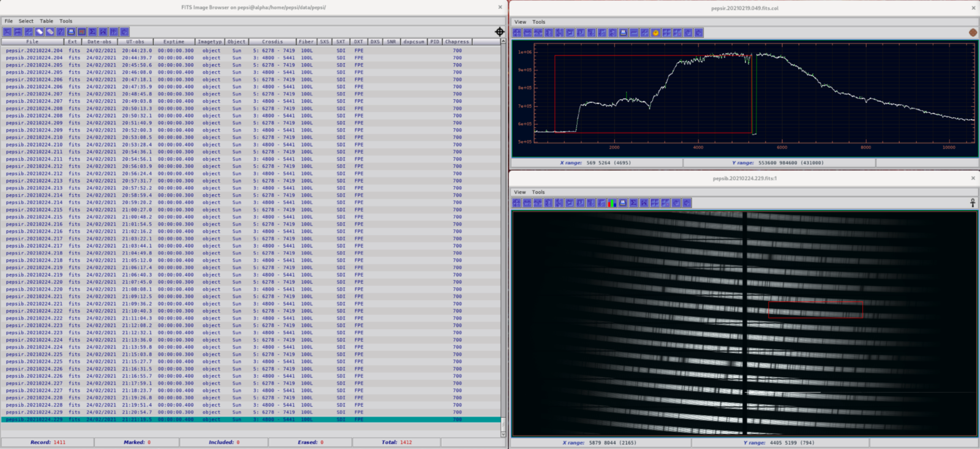Click the sigma statistics icon in browser toolbar
This screenshot has width=980, height=449.
point(92,32)
